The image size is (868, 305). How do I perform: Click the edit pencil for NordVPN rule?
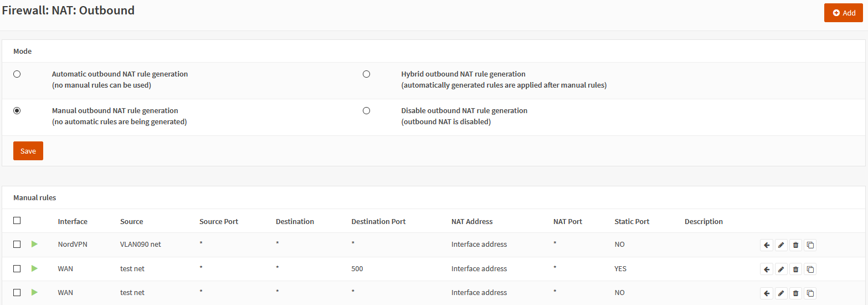[781, 245]
